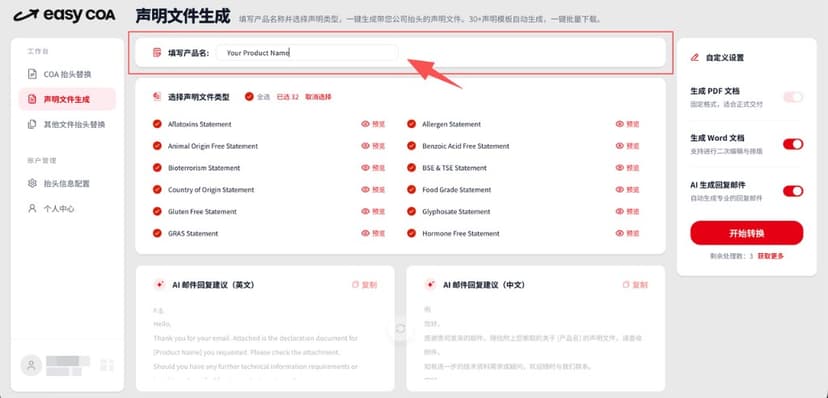Toggle 生成 PDF 文档 switch

[x=793, y=97]
